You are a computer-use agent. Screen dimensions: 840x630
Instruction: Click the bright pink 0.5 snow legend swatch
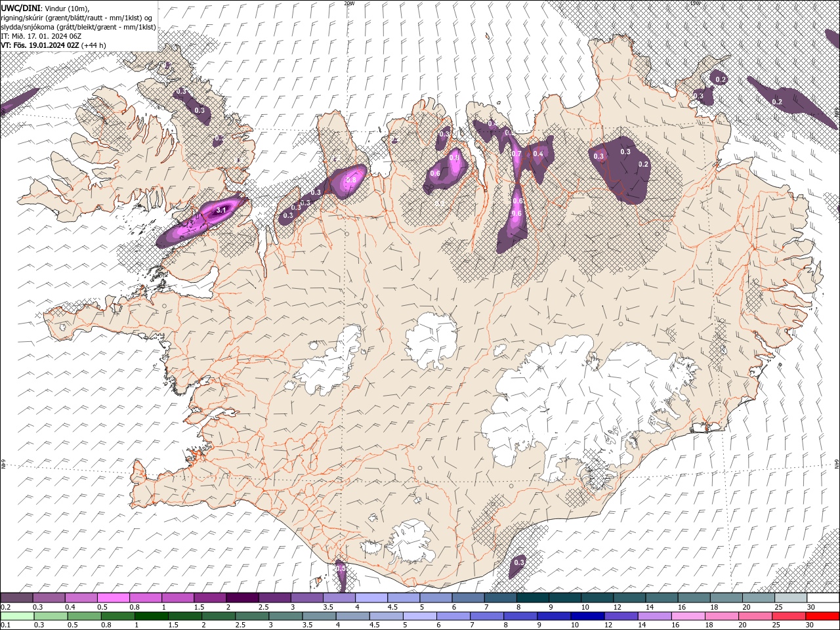[113, 598]
